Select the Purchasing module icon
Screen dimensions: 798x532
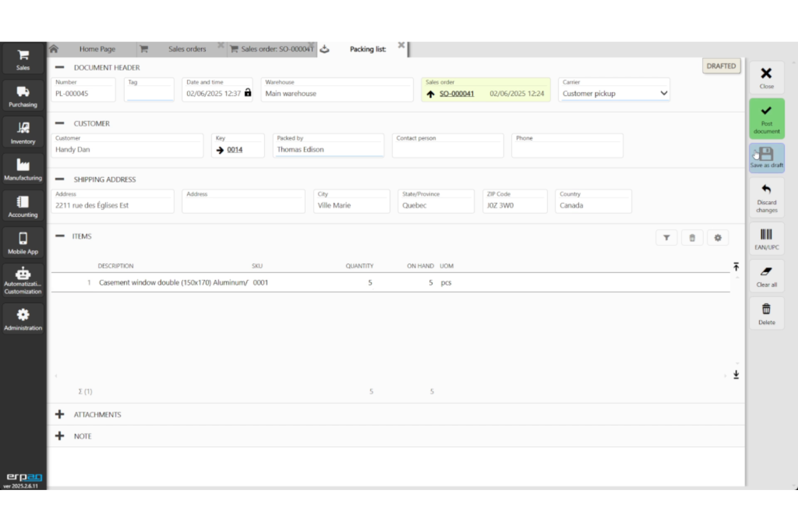[22, 95]
